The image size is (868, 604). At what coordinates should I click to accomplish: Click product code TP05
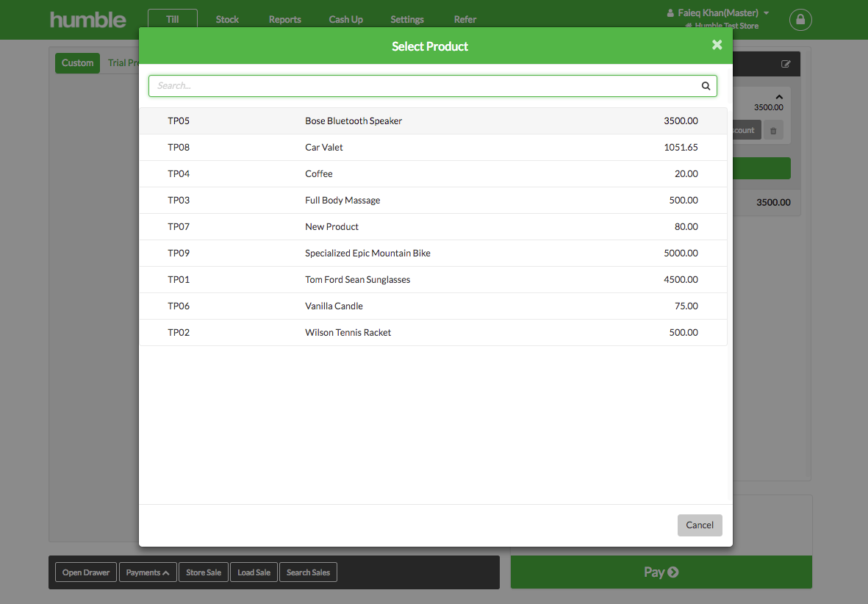(x=179, y=121)
